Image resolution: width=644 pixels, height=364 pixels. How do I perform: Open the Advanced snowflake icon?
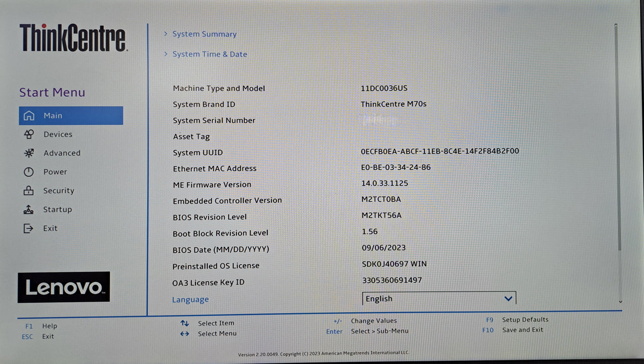pyautogui.click(x=29, y=153)
